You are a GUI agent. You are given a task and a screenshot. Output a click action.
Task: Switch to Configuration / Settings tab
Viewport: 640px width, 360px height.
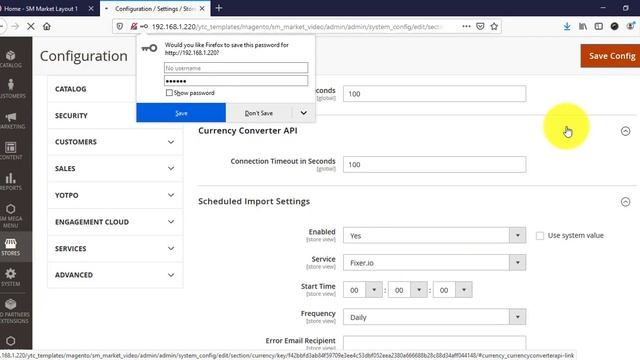[155, 8]
